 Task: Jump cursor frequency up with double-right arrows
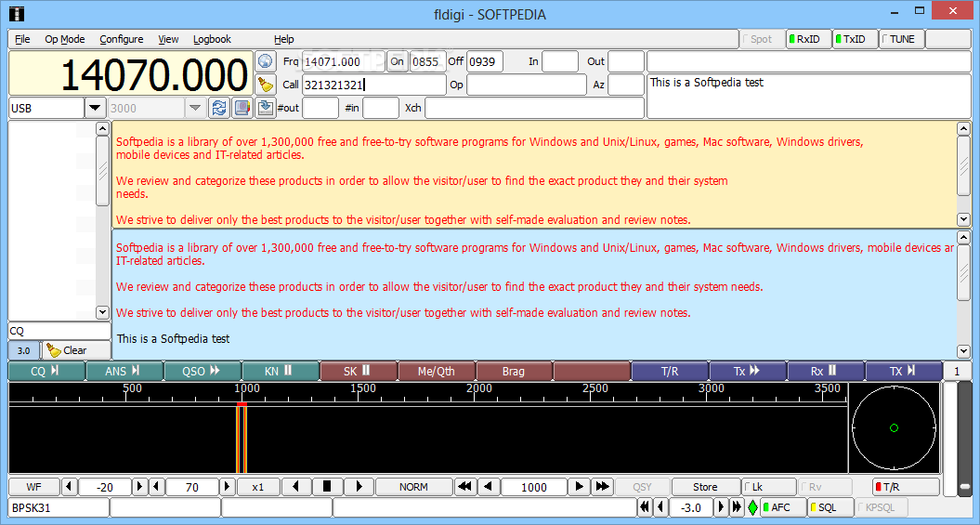coord(603,487)
